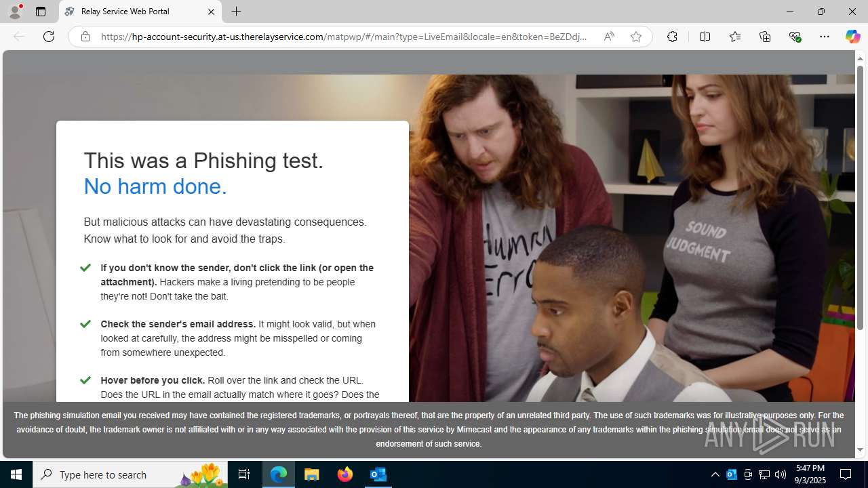Open the tab actions menu icon
The width and height of the screenshot is (868, 488).
tap(41, 12)
